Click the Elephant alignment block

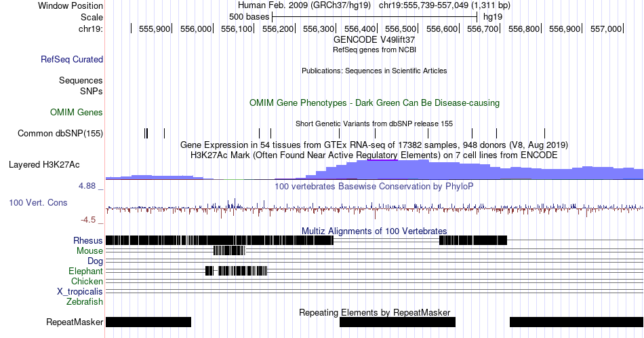point(236,271)
